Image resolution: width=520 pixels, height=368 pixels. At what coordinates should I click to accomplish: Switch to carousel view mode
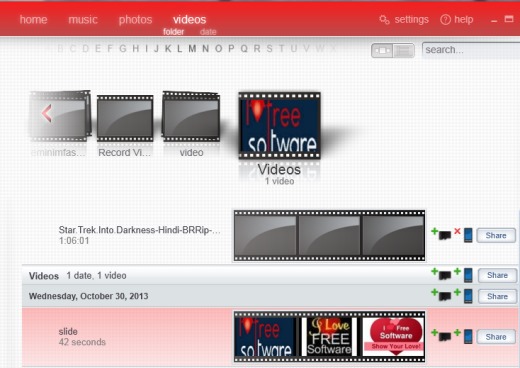[x=382, y=51]
